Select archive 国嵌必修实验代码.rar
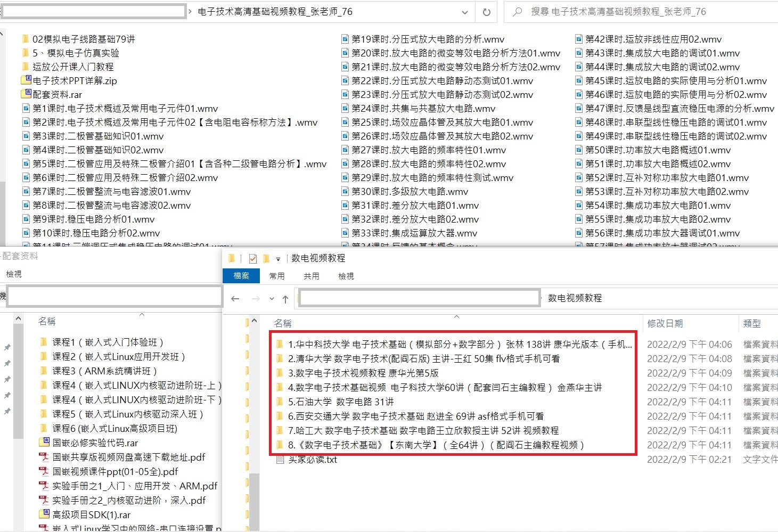The width and height of the screenshot is (778, 532). [x=89, y=443]
